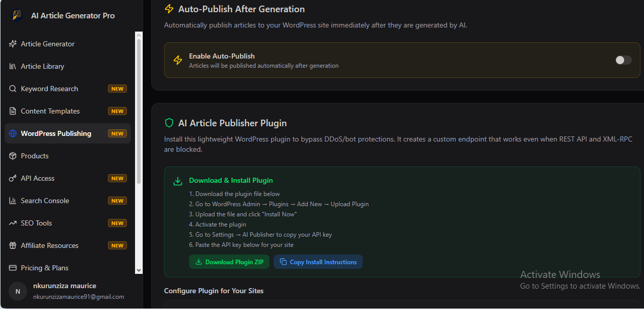Click the copy icon inside Copy Install Instructions button
The height and width of the screenshot is (309, 644).
[283, 262]
